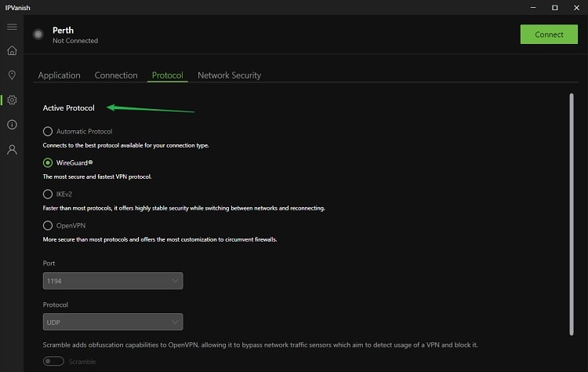
Task: Open the Locations pin icon
Action: click(x=12, y=75)
